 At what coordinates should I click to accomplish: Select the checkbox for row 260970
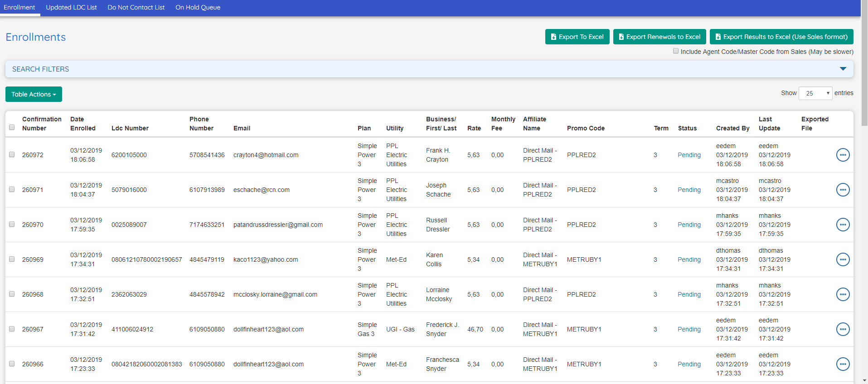point(12,224)
